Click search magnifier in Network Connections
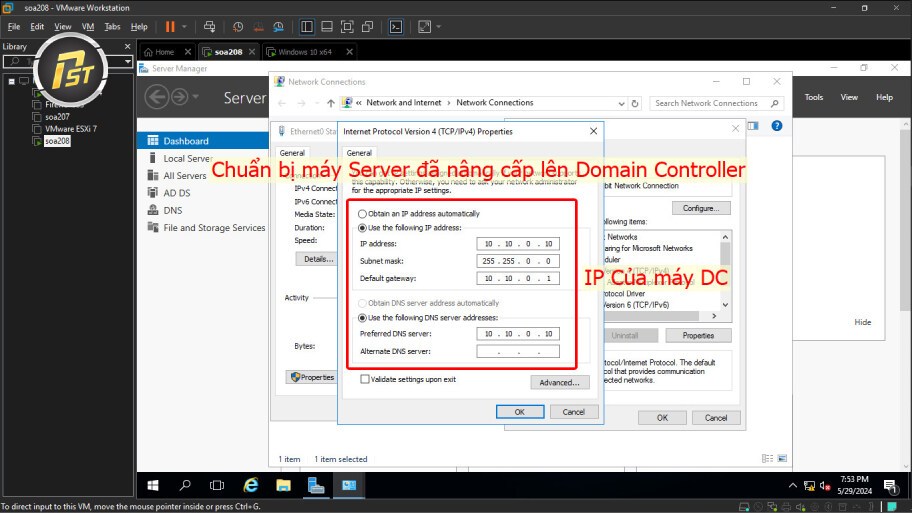The height and width of the screenshot is (513, 912). coord(775,103)
